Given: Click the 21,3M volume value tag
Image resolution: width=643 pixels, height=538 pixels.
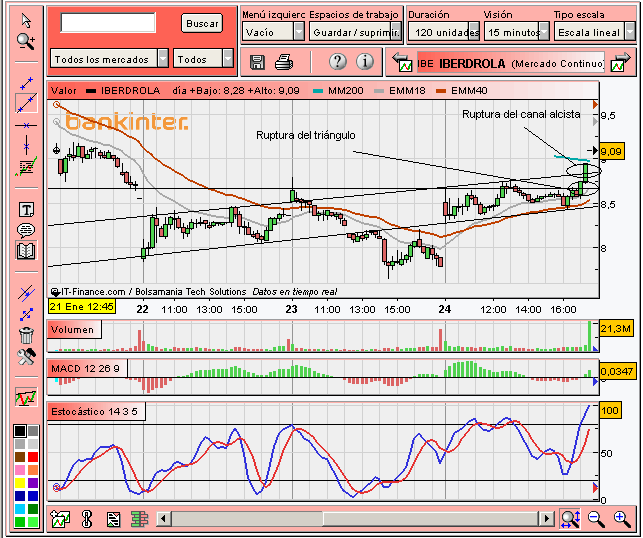Looking at the screenshot, I should (x=616, y=328).
